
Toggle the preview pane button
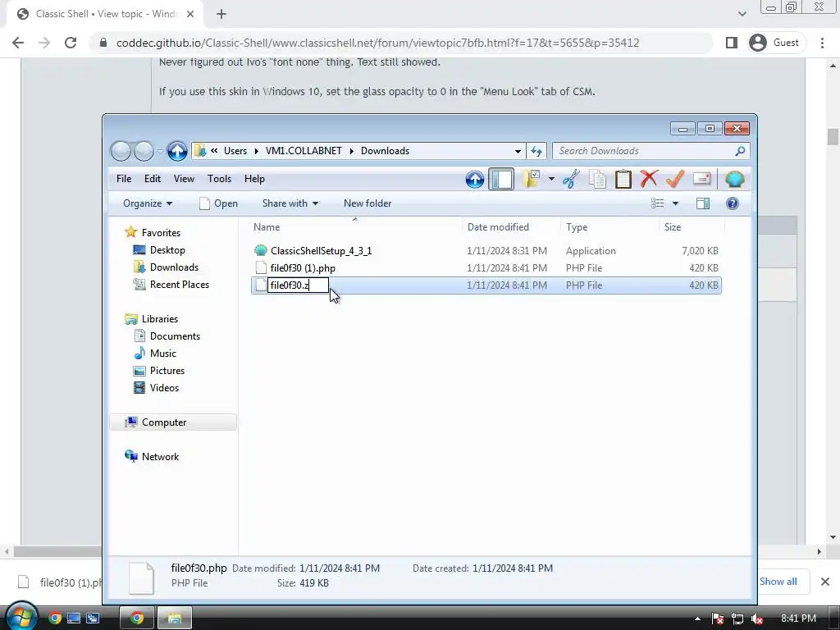pyautogui.click(x=703, y=203)
